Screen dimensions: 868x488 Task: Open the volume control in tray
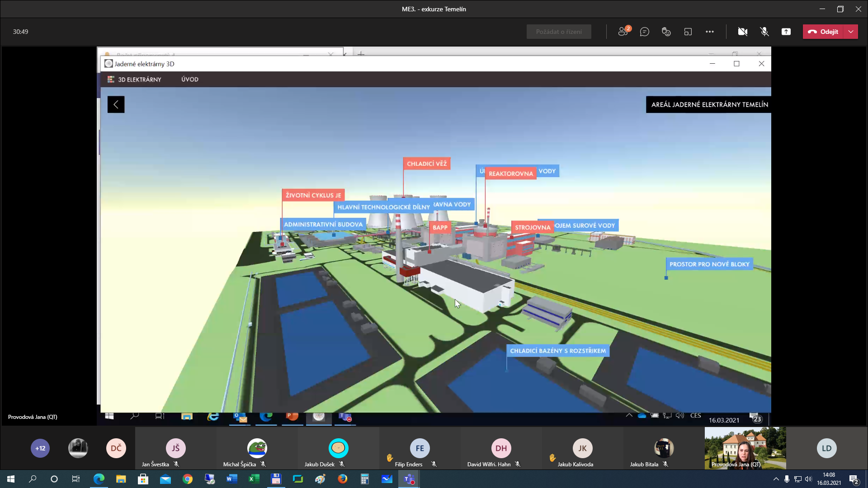point(808,479)
